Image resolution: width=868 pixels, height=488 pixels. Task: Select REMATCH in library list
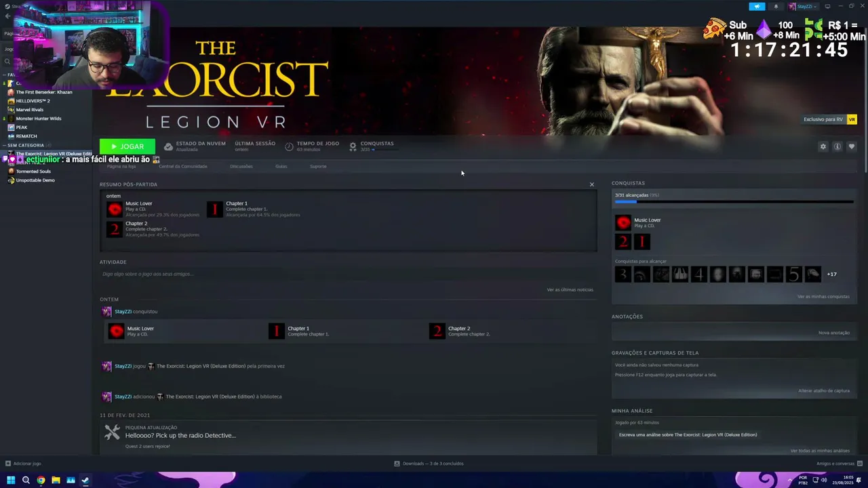click(x=26, y=136)
